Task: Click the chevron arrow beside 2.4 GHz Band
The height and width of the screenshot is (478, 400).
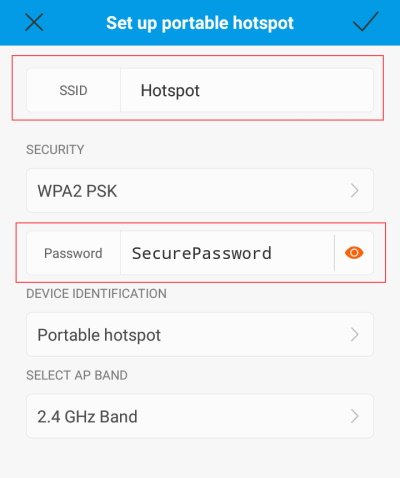Action: [x=355, y=416]
